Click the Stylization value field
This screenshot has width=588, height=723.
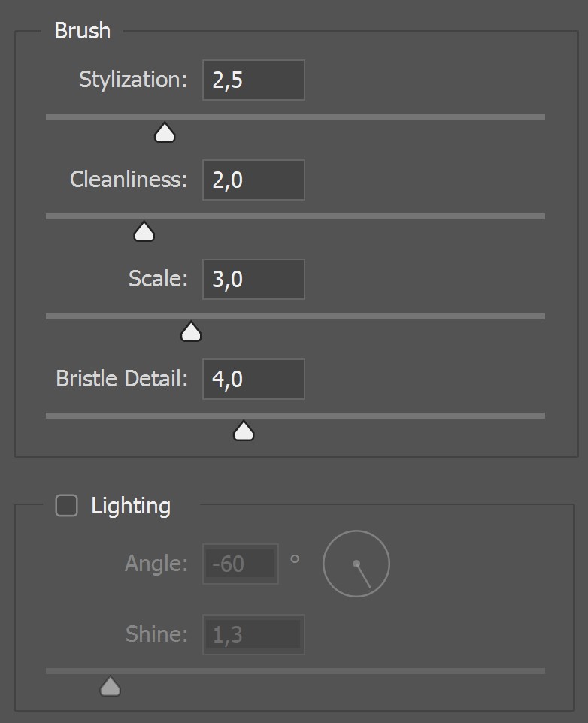click(253, 80)
